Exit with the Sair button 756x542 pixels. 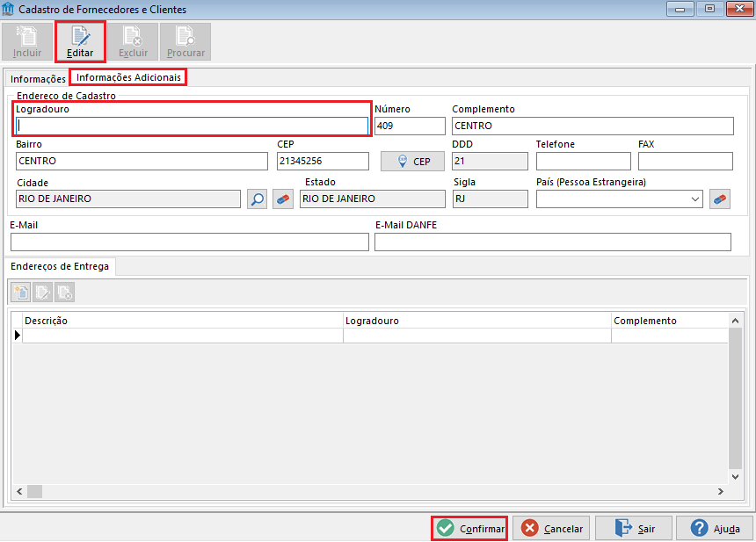(x=634, y=529)
